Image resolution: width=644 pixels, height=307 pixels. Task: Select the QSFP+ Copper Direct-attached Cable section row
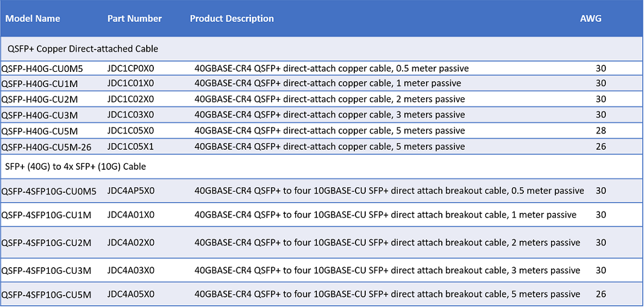click(322, 48)
